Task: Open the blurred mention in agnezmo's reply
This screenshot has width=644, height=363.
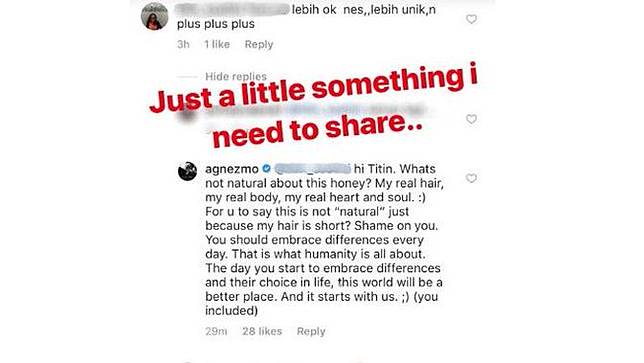Action: pyautogui.click(x=312, y=169)
